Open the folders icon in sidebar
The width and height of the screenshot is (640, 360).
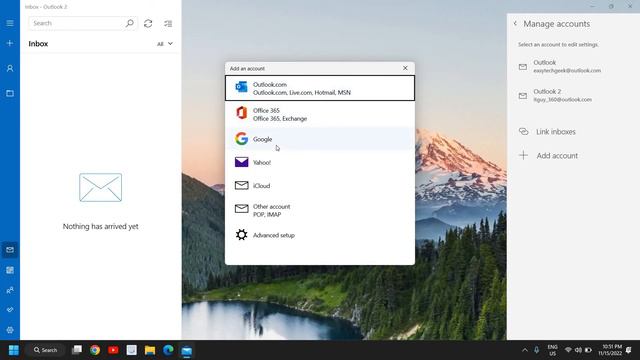tap(10, 93)
